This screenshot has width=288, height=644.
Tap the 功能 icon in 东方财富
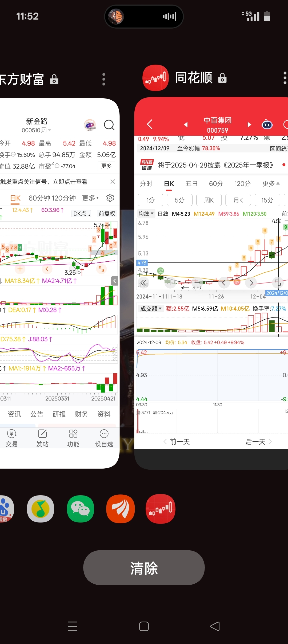pos(73,438)
